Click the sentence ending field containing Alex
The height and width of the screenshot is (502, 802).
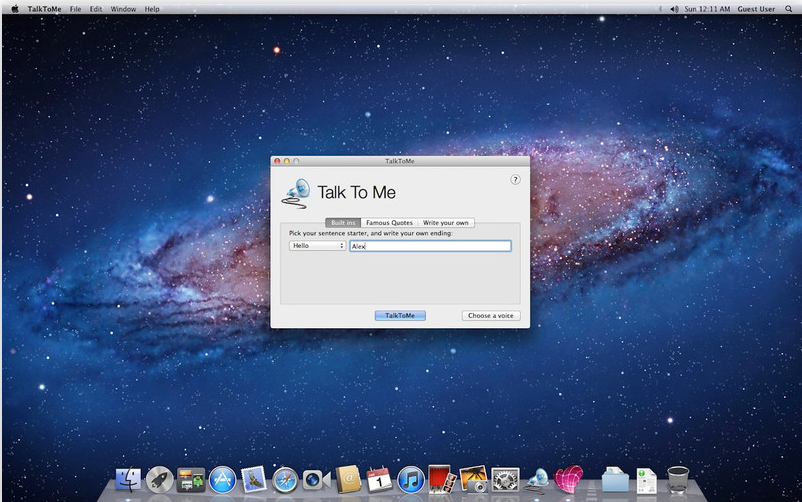tap(430, 246)
